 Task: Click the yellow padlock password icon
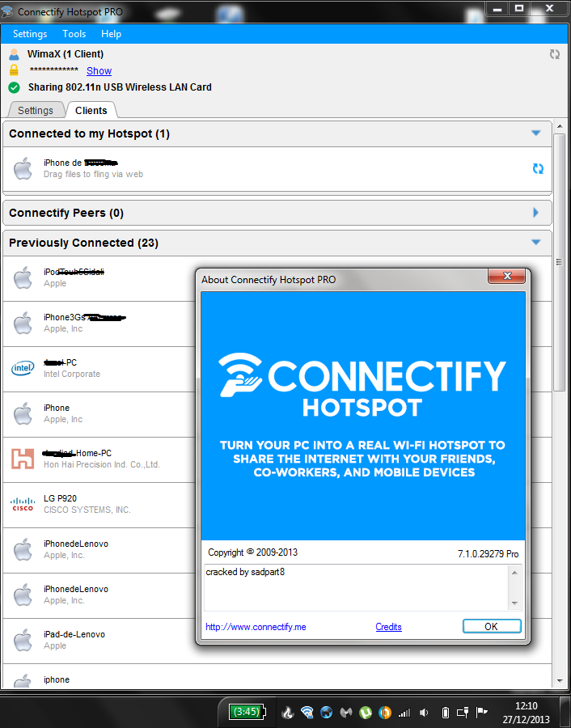click(x=14, y=70)
